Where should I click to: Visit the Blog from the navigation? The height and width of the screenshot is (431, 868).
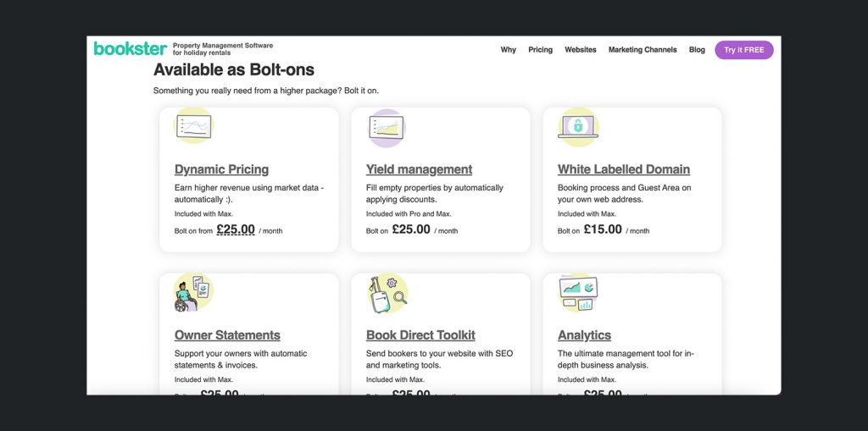point(697,50)
